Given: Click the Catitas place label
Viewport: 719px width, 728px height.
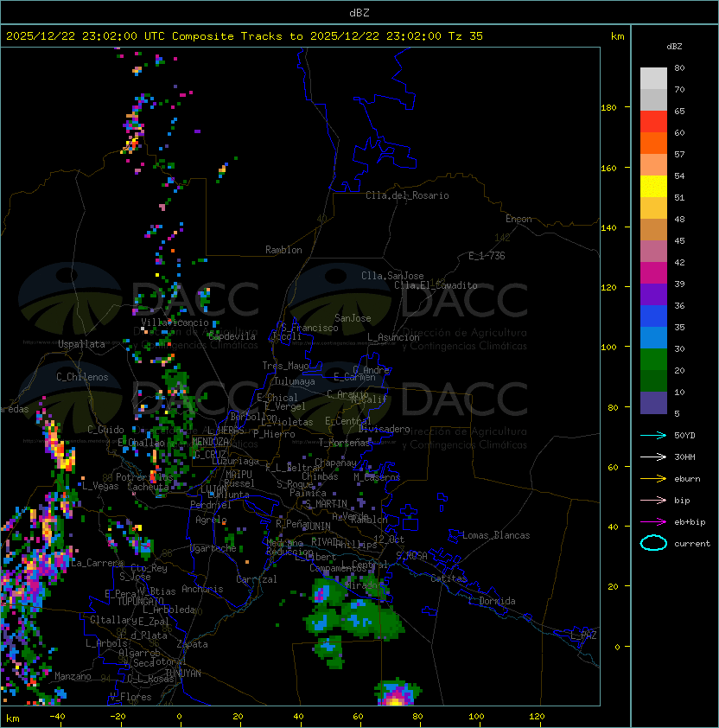Looking at the screenshot, I should coord(449,578).
